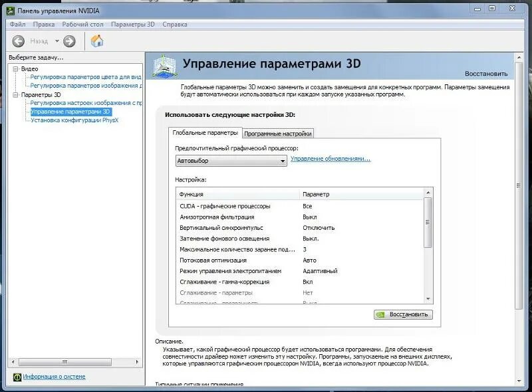
Task: Switch to Глобальные параметры tab
Action: coord(205,133)
